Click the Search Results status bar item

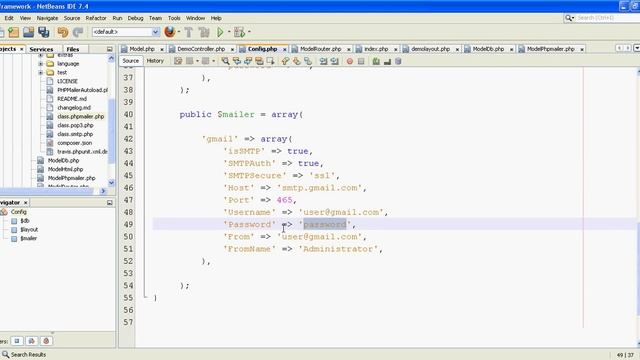point(24,355)
